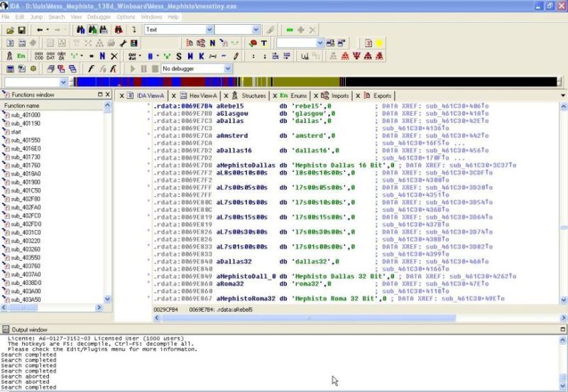Click the semicolon repeatable comment icon
Image resolution: width=568 pixels, height=392 pixels.
click(x=264, y=56)
